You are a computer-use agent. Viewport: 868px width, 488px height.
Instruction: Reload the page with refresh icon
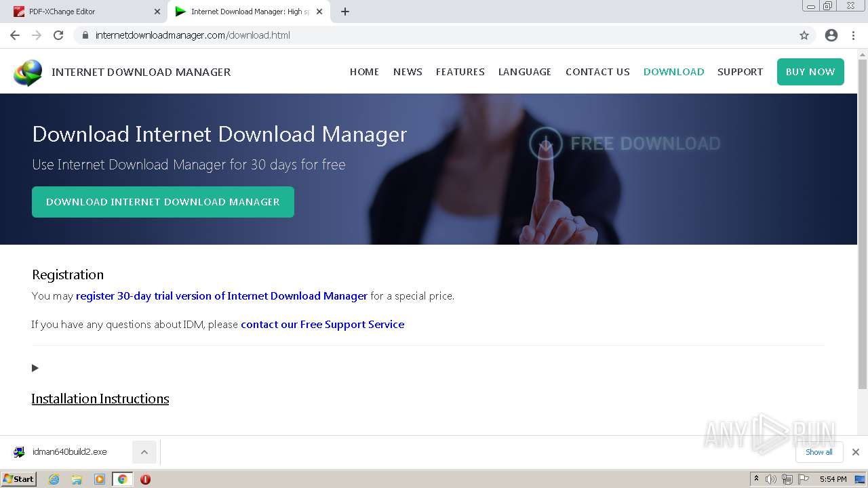tap(58, 35)
